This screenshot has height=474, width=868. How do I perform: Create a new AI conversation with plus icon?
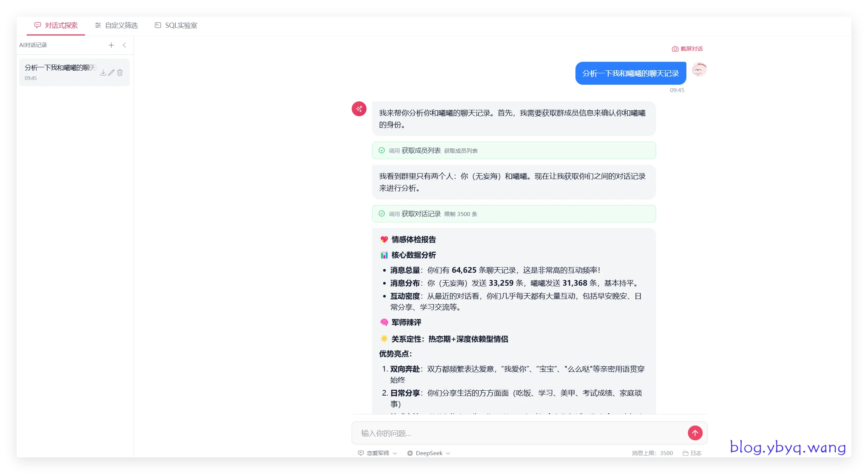point(111,45)
